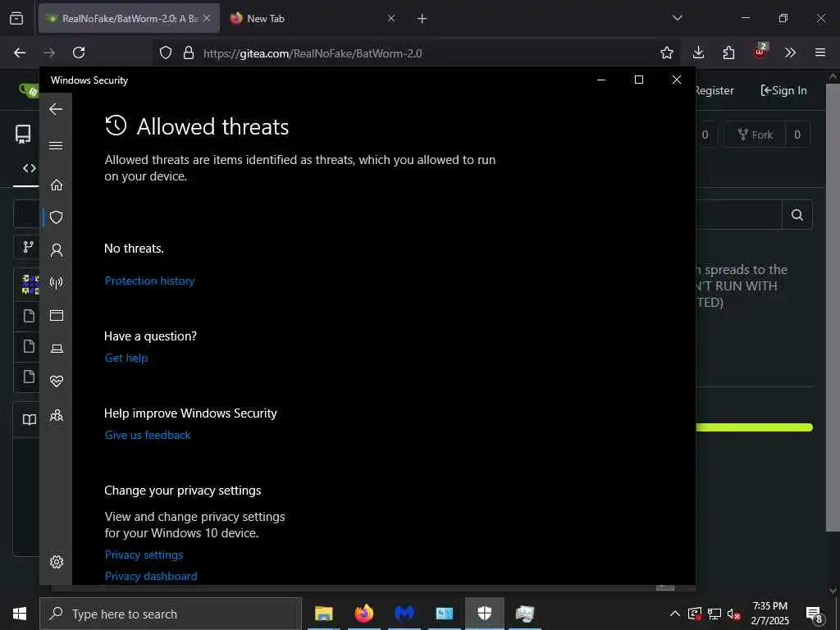Open the Firefox extensions menu

click(728, 52)
